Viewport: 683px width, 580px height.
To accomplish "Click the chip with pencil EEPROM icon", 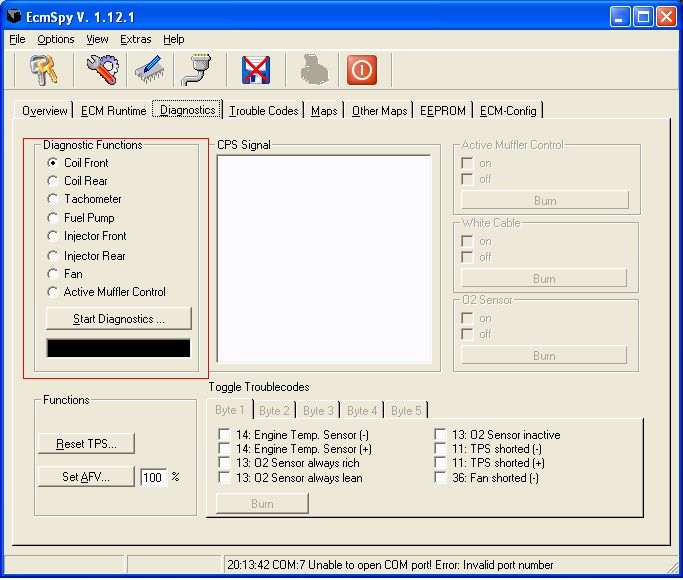I will (149, 70).
